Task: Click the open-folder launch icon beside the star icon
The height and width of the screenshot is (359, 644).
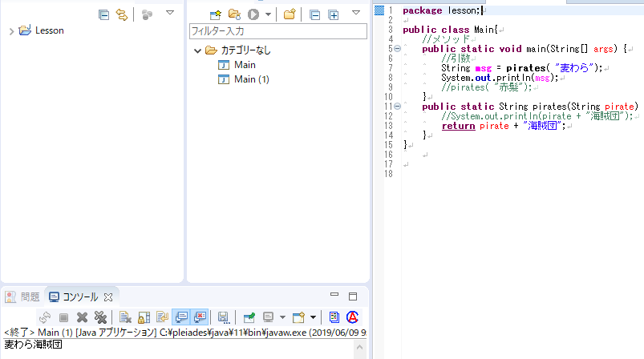Action: [x=234, y=14]
